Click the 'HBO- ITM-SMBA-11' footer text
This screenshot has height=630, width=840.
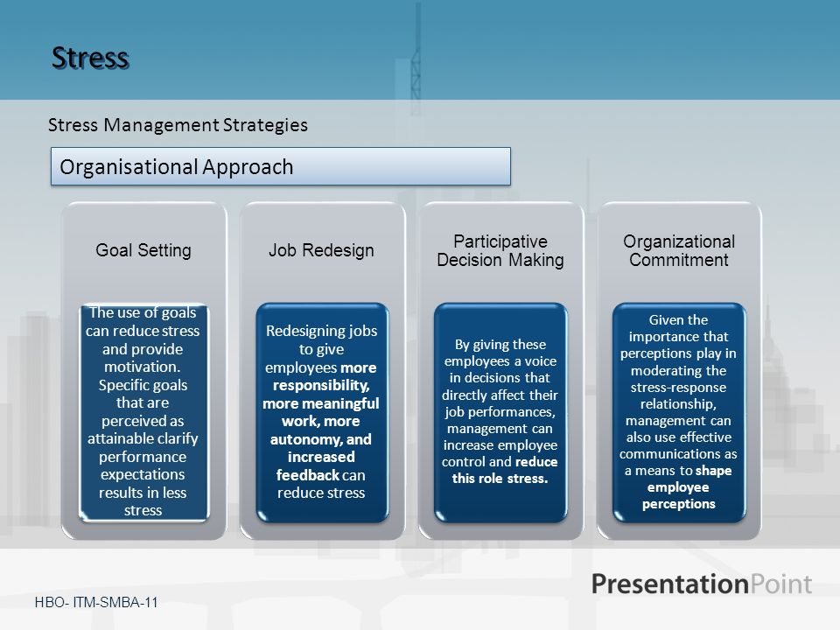(96, 603)
